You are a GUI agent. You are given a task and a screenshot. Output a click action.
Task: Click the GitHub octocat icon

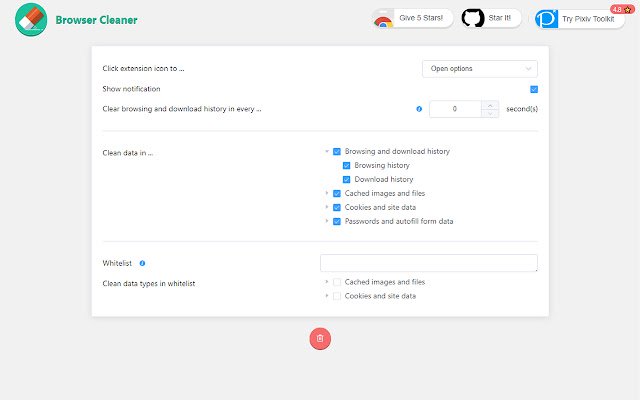click(473, 18)
